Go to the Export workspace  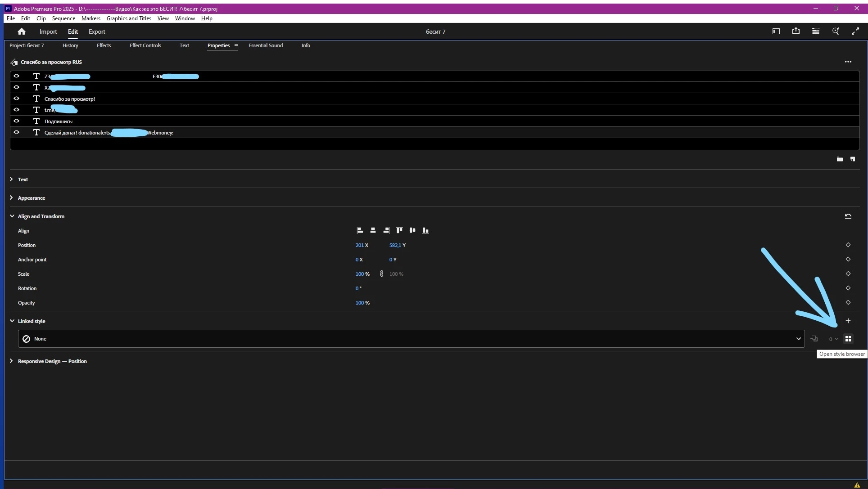(x=97, y=31)
